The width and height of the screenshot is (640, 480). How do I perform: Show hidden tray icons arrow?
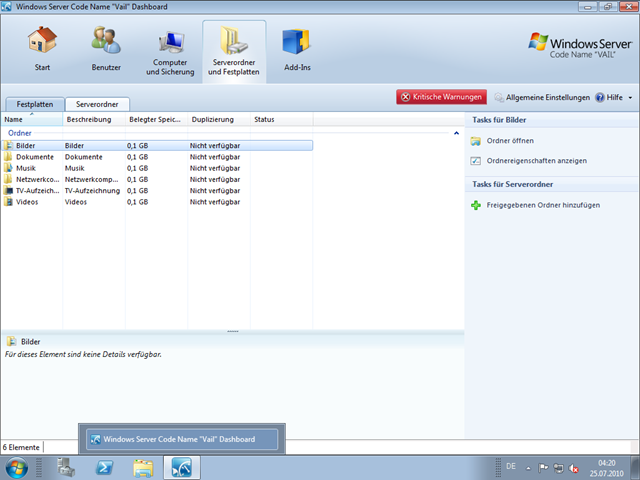528,468
